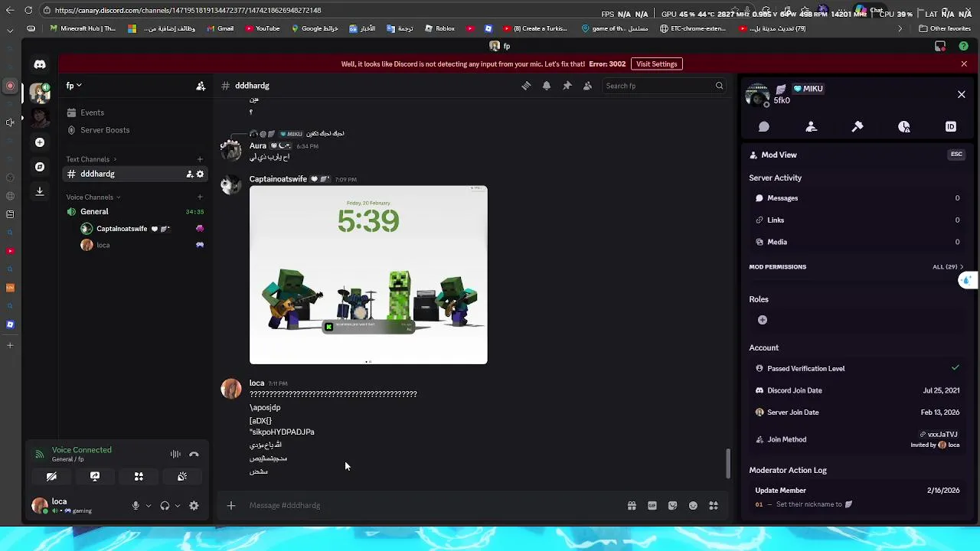Collapse Voice Channels category
Screen dimensions: 980x551
coord(93,197)
